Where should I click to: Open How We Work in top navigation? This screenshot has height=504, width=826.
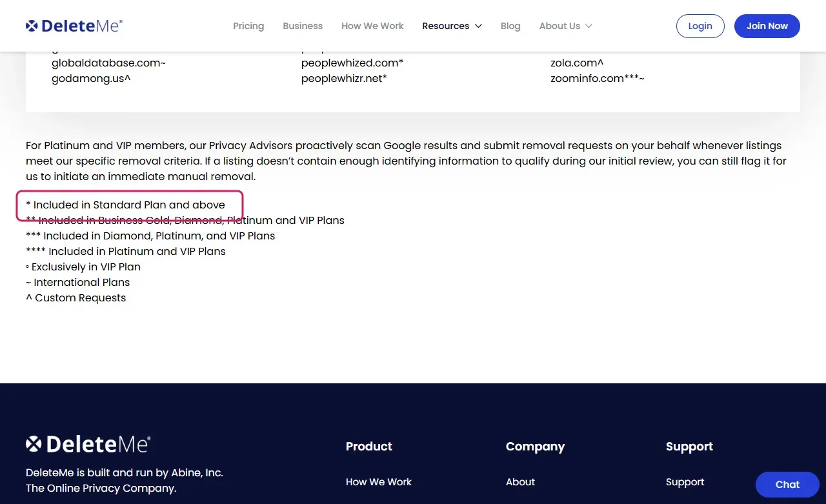(372, 26)
